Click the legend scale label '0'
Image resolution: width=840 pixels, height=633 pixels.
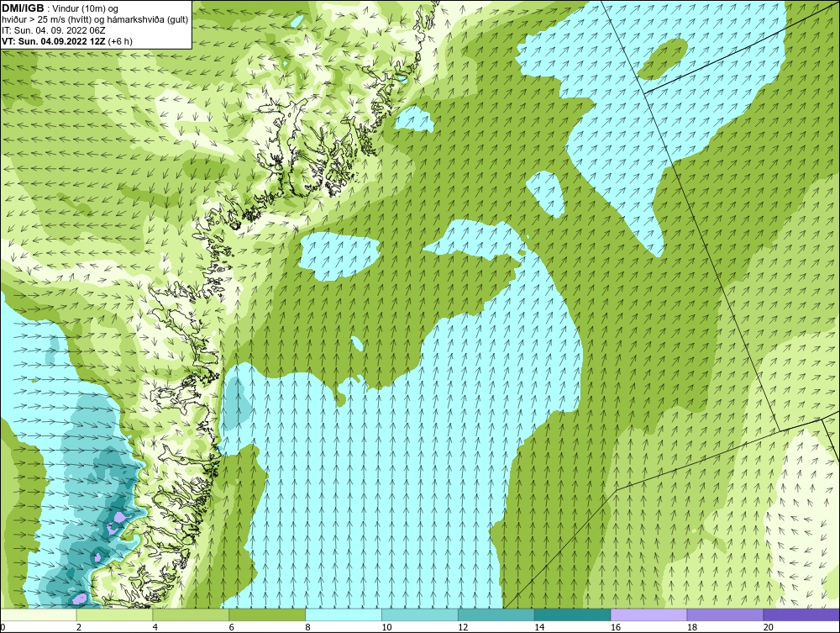(3, 627)
